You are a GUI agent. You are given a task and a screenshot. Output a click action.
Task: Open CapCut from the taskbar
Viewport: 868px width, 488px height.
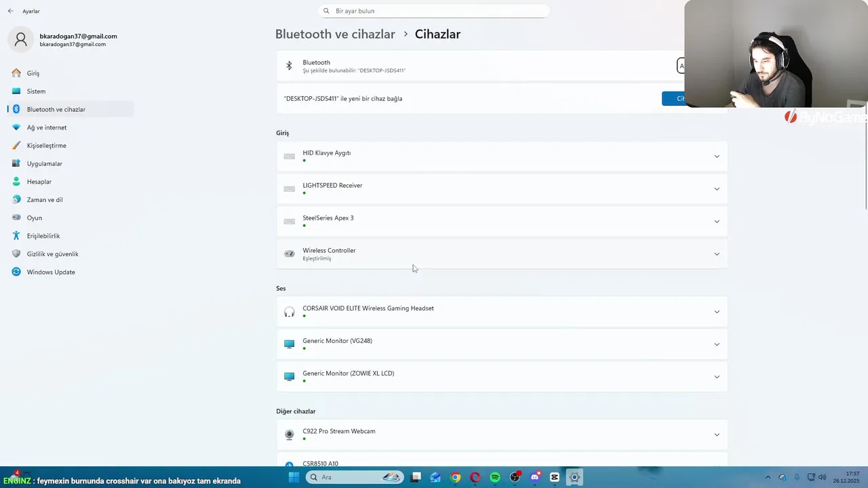[x=555, y=477]
